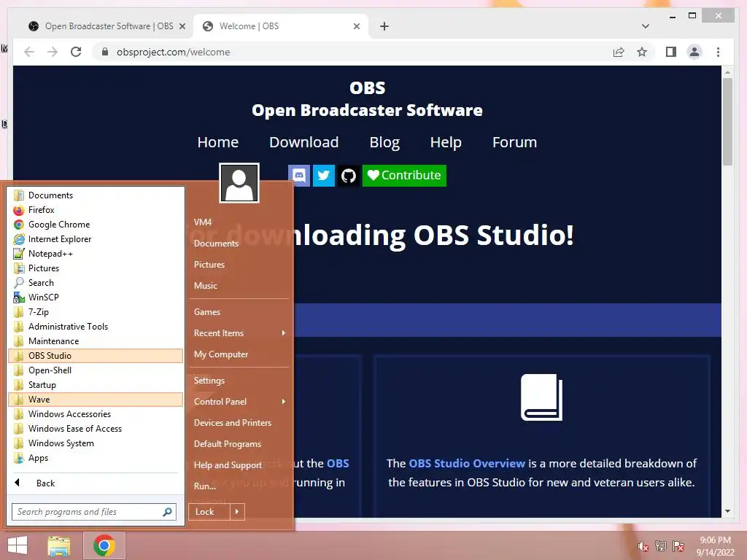This screenshot has height=560, width=747.
Task: Click the site lock icon in address bar
Action: point(105,52)
